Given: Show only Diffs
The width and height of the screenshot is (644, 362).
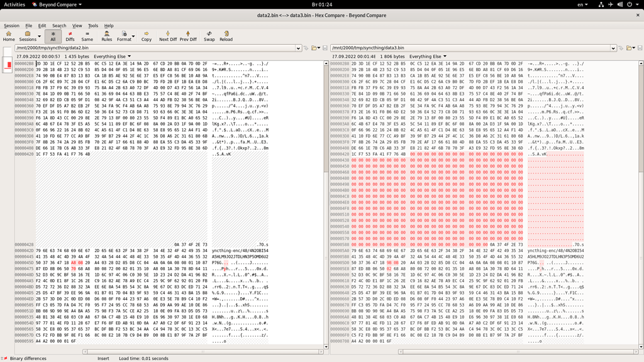Looking at the screenshot, I should point(70,36).
